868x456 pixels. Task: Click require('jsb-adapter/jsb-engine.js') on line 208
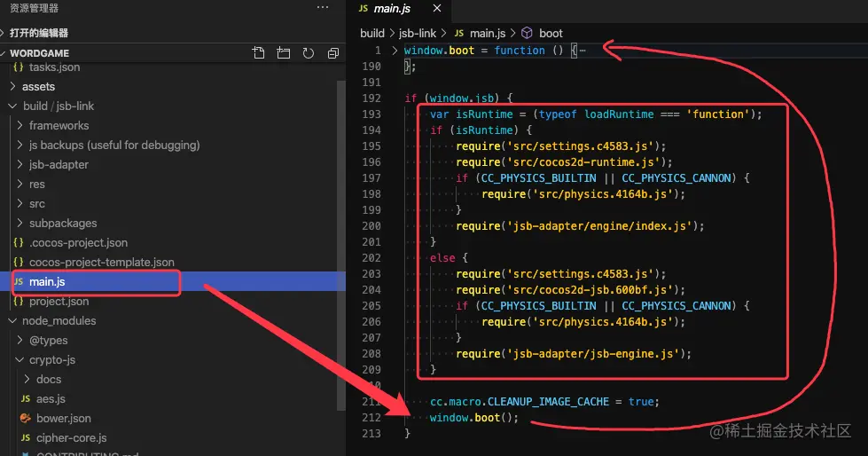point(574,353)
